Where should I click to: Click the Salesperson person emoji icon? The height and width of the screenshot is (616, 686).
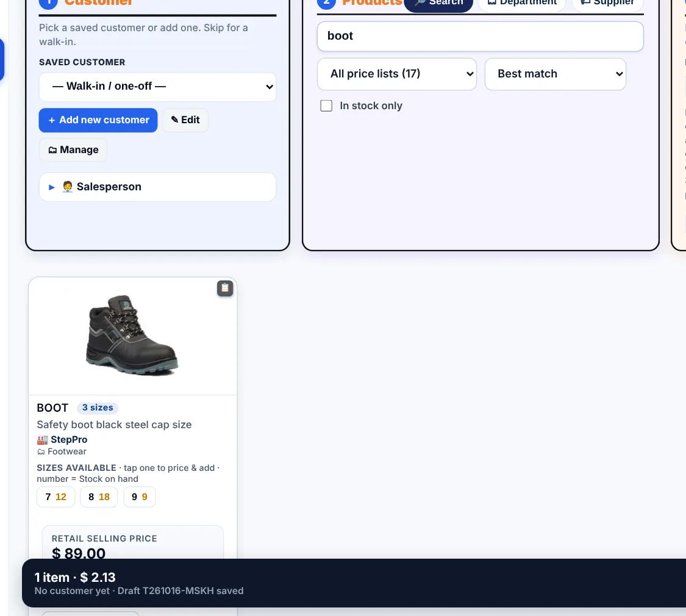pos(67,187)
